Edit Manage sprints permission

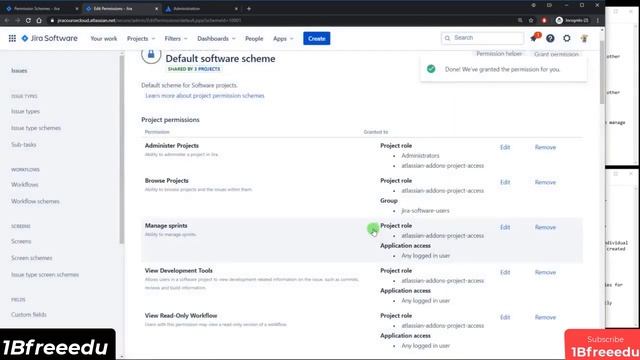(x=505, y=227)
